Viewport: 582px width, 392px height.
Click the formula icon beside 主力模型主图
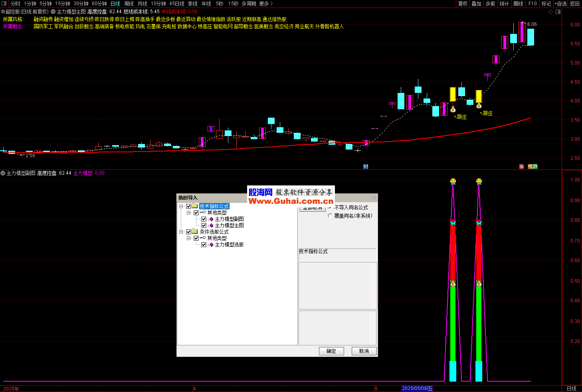pyautogui.click(x=211, y=225)
